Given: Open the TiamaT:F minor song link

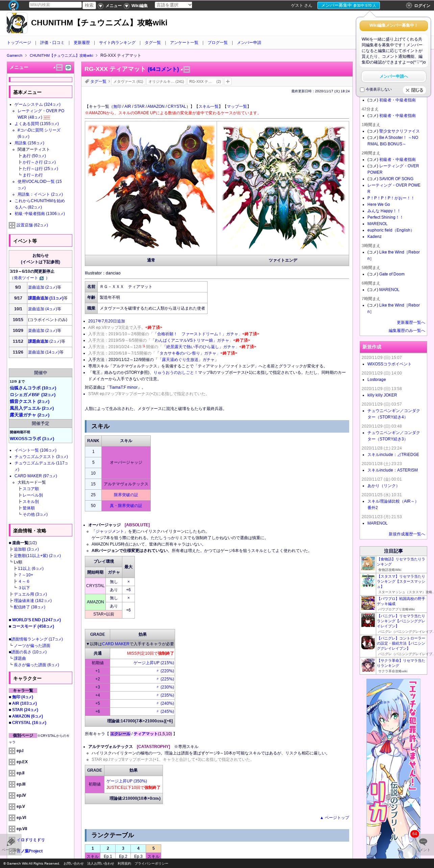Looking at the screenshot, I should (x=123, y=387).
